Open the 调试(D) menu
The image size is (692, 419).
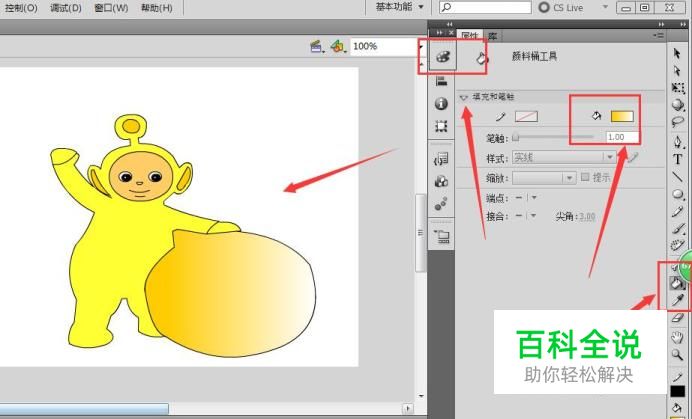[x=65, y=8]
